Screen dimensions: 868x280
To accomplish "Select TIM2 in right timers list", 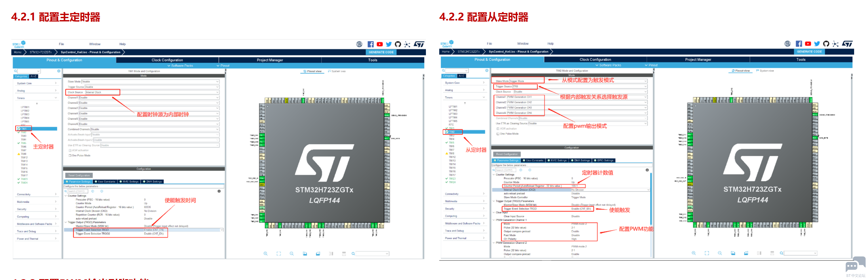I will (465, 132).
